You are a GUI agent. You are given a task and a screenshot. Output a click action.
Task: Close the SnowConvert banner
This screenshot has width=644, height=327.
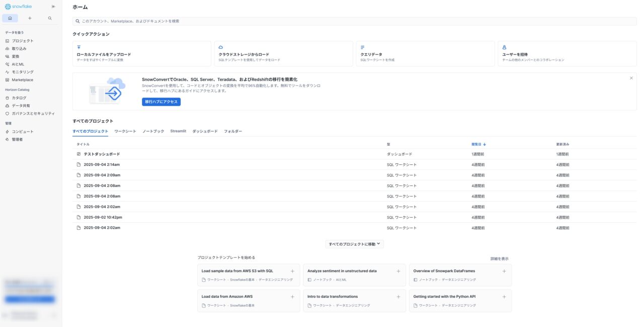[x=631, y=78]
